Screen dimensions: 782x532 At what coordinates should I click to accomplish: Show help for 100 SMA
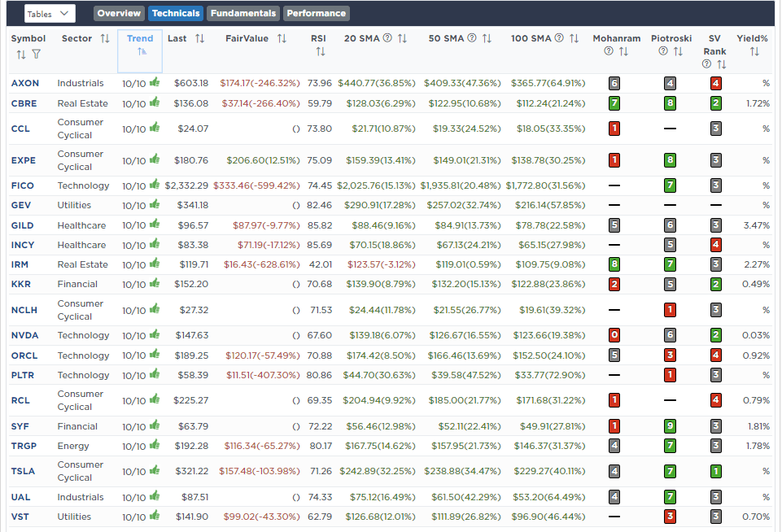559,38
